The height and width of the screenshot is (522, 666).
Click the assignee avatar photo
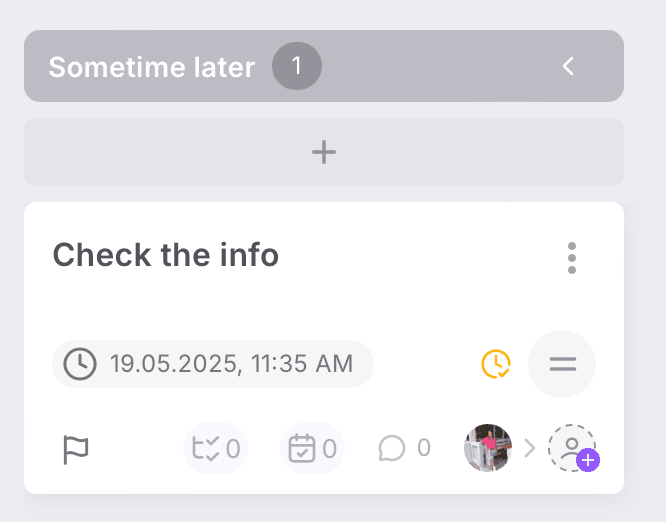488,448
